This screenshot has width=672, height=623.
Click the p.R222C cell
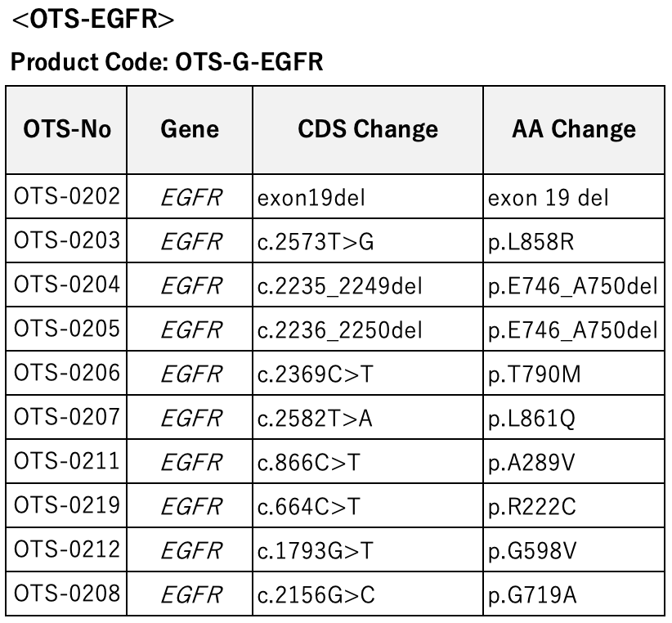574,505
